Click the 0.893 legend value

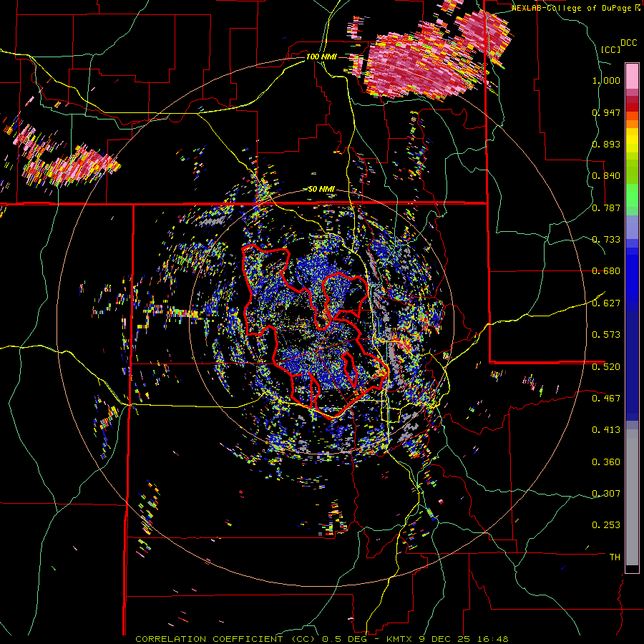606,144
